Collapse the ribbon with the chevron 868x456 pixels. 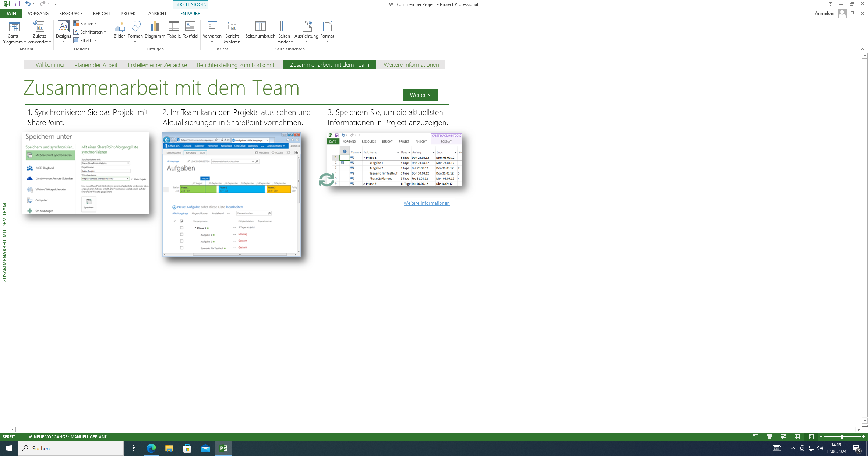(x=862, y=49)
